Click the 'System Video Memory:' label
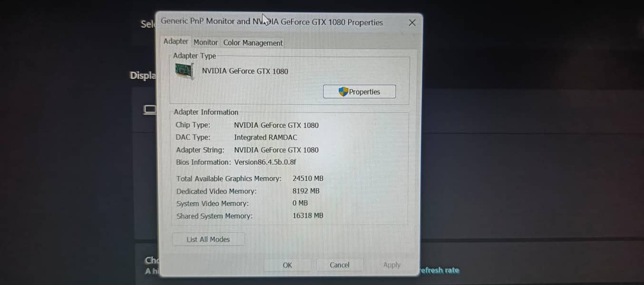 tap(212, 203)
